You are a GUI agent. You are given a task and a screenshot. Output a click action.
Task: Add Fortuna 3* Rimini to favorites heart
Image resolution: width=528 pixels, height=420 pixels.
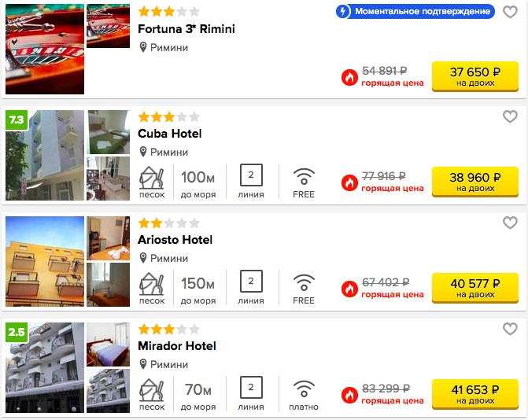pos(510,12)
